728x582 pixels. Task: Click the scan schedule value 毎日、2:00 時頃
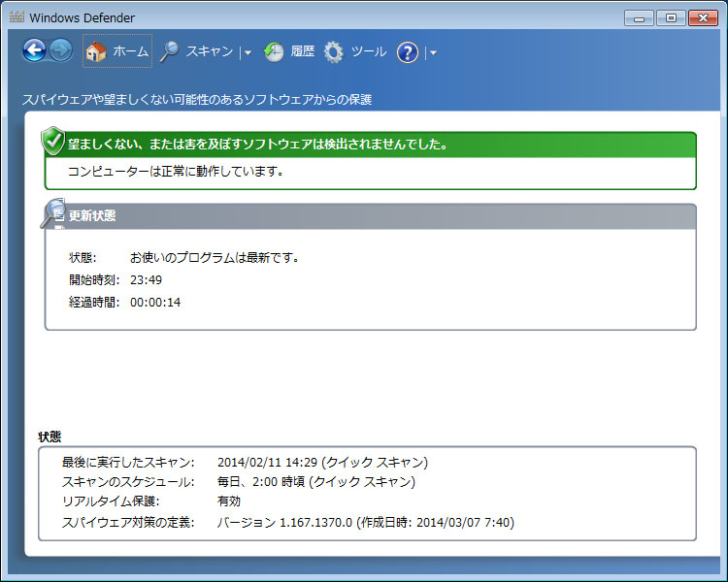click(261, 482)
